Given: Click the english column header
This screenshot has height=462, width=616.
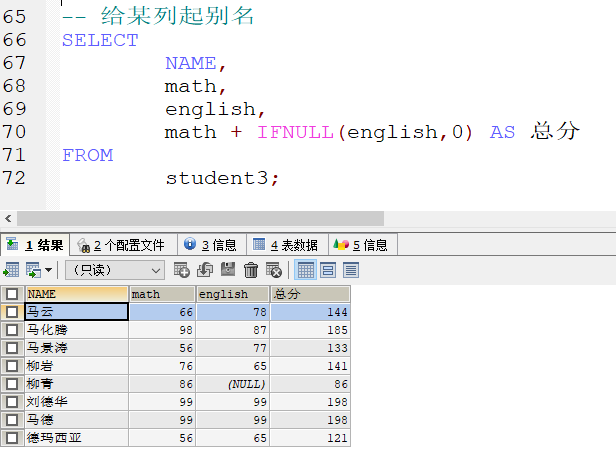Looking at the screenshot, I should 233,294.
